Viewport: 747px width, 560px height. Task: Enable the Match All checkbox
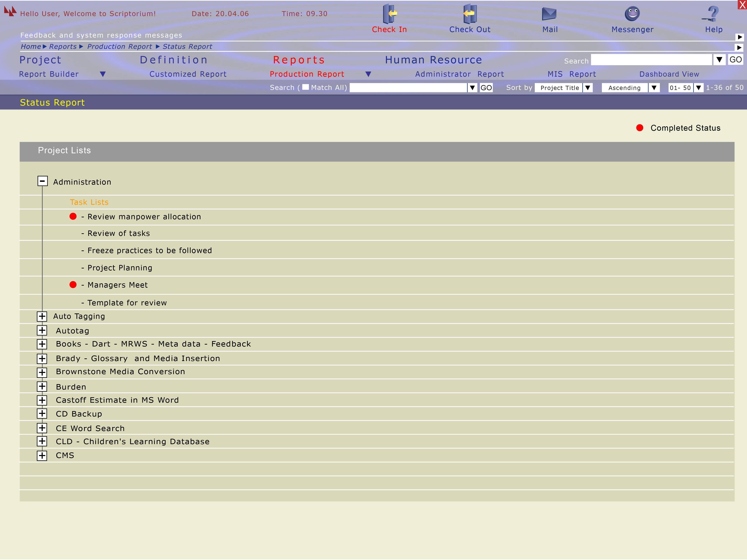click(x=306, y=87)
